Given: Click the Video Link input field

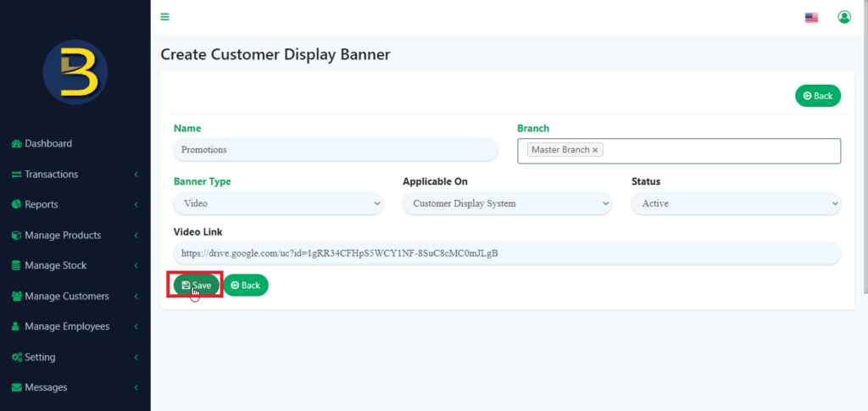Looking at the screenshot, I should (x=507, y=253).
